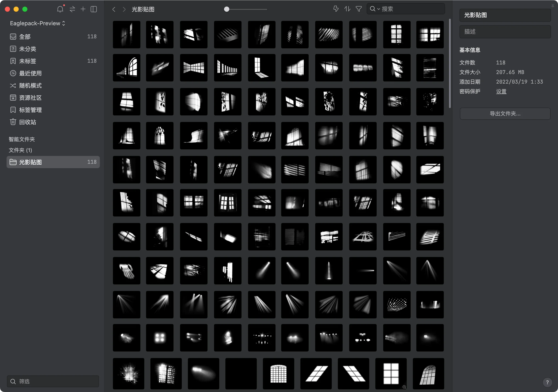
Task: Click the 2022/03/19 1:33 date value
Action: [x=519, y=82]
